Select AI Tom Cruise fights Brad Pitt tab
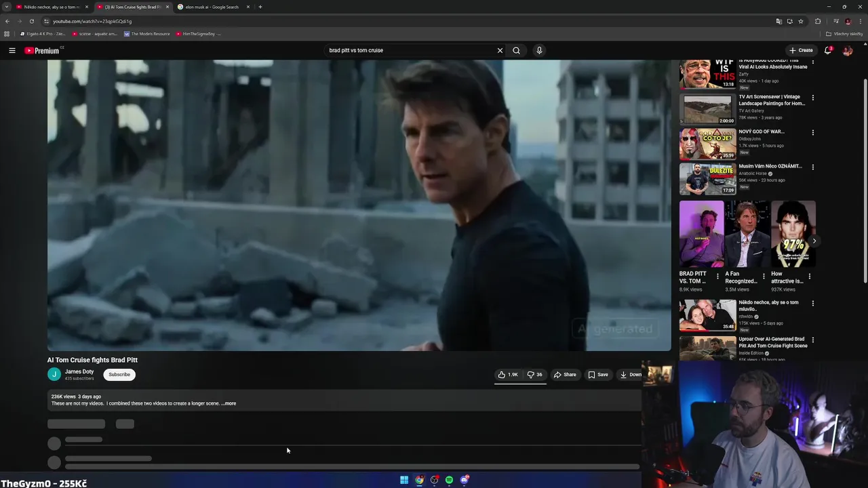This screenshot has width=868, height=488. click(x=132, y=7)
